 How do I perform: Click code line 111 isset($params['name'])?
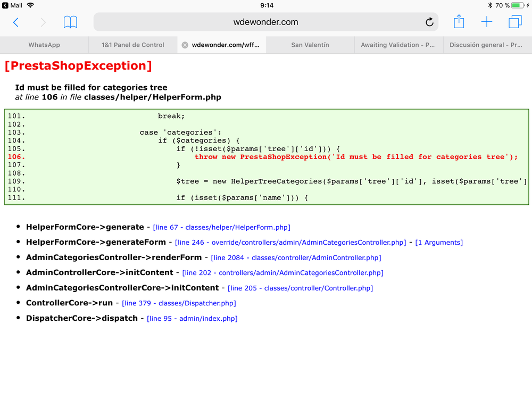pos(242,197)
